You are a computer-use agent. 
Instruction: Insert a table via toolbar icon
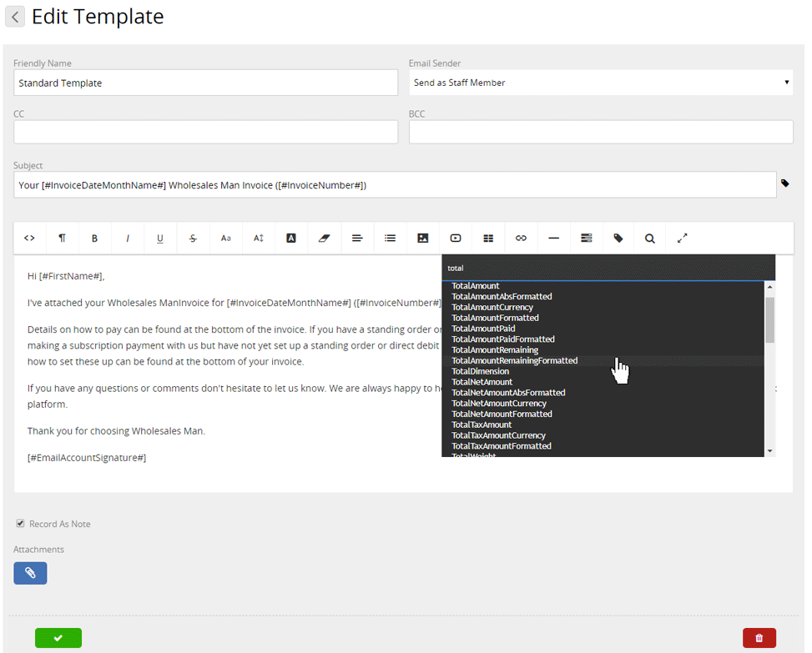(x=488, y=238)
